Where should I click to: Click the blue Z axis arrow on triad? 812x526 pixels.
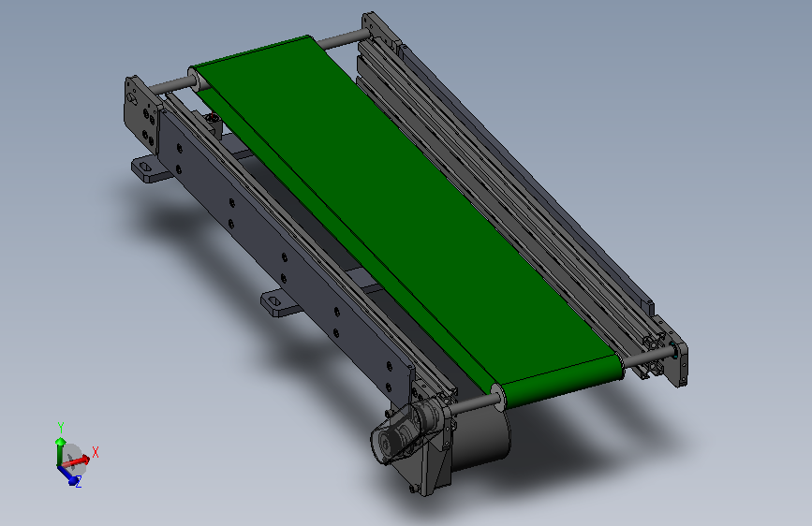[67, 475]
